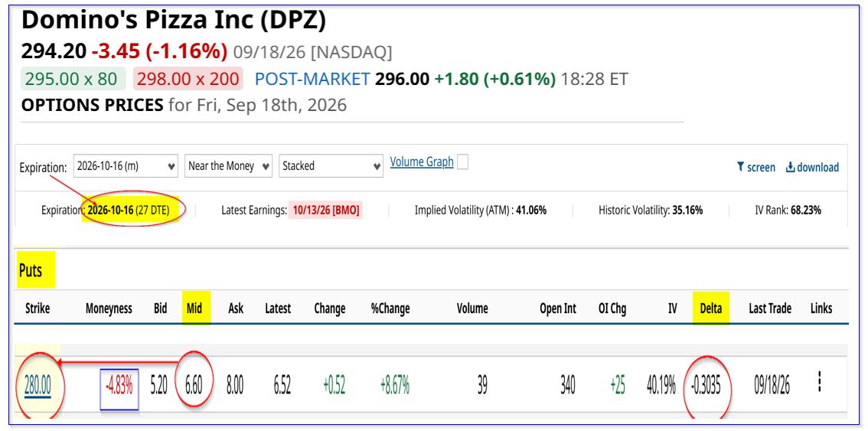Screen dimensions: 868x431
Task: Sort by the Delta column header
Action: tap(711, 309)
